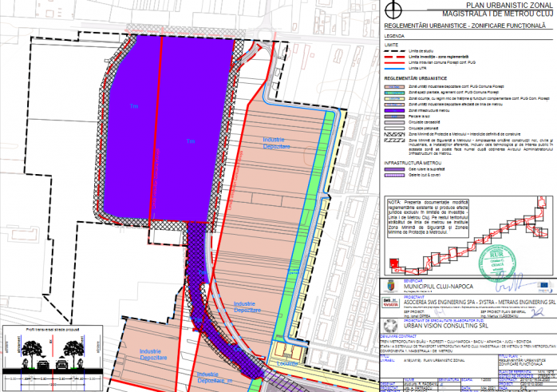Click the right car in street profile
Viewport: 557px width, 392px height.
61,364
